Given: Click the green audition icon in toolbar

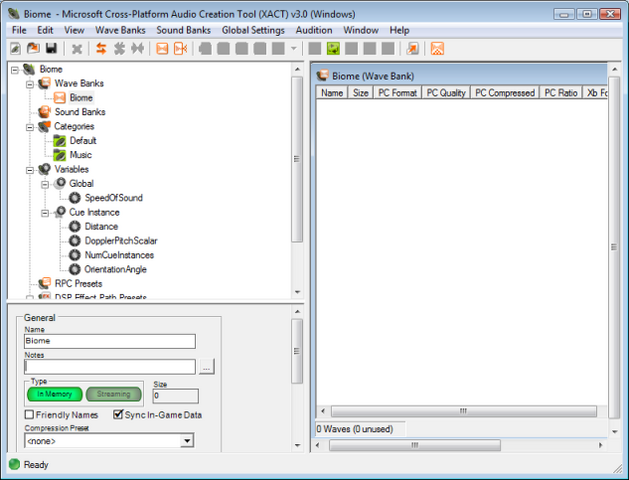Looking at the screenshot, I should tap(333, 49).
